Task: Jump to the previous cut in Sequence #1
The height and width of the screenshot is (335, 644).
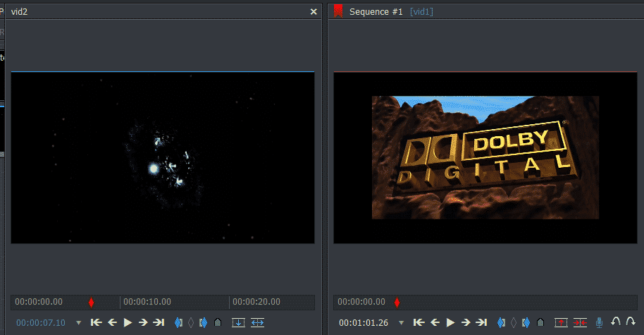Action: 419,323
